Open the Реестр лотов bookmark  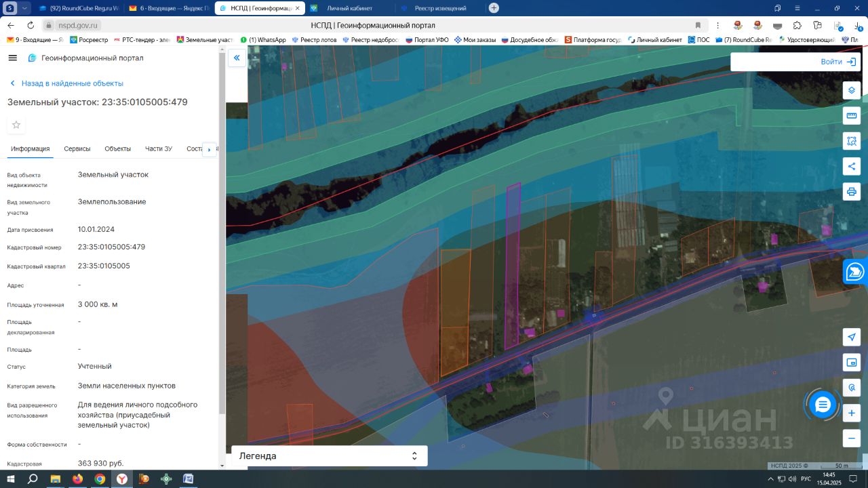(314, 40)
